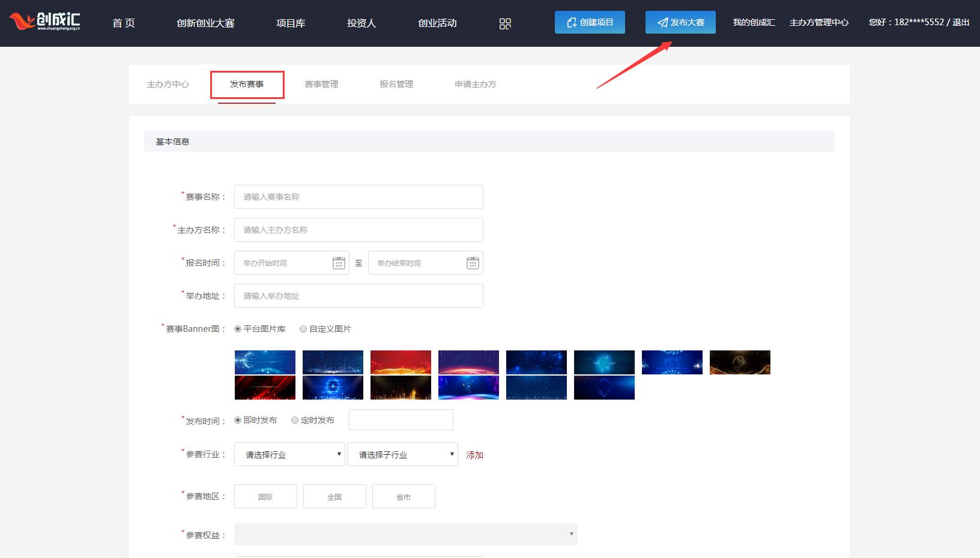Image resolution: width=980 pixels, height=558 pixels.
Task: Select 平台图片库 radio option
Action: (x=238, y=329)
